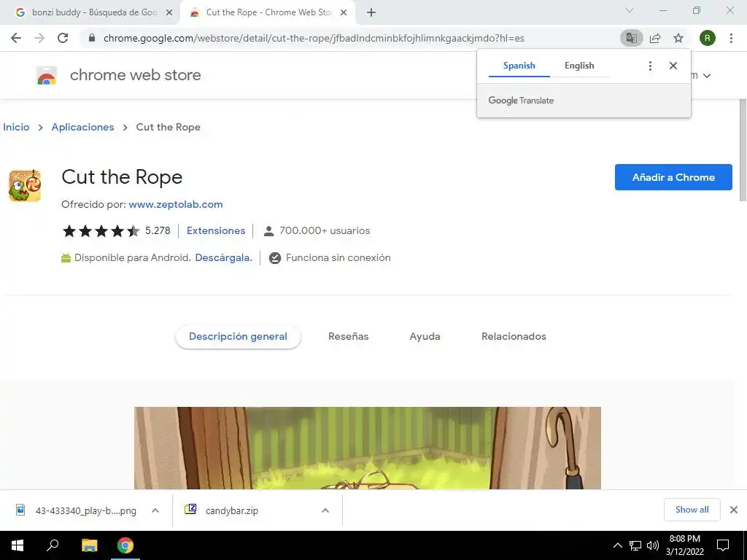Screen dimensions: 747x560
Task: Open File Explorer from taskbar
Action: click(89, 545)
